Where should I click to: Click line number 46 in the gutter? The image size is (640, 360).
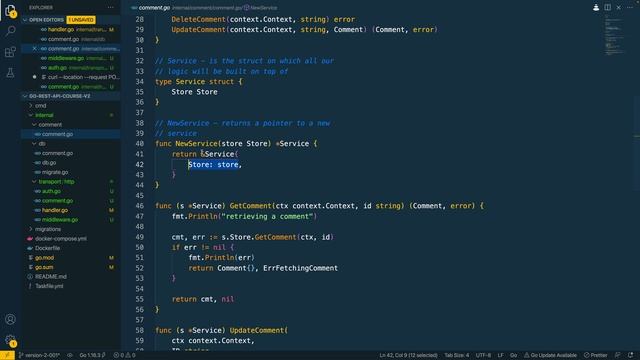click(140, 206)
